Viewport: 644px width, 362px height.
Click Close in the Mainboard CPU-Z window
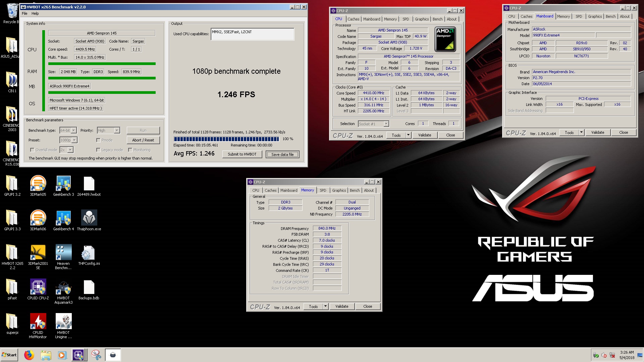click(624, 132)
